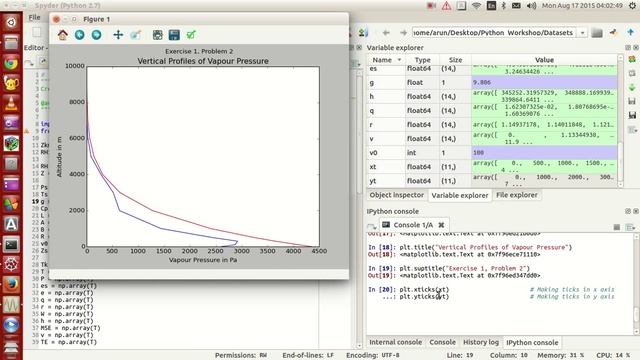Click the Variable explorer save data as icon
The width and height of the screenshot is (640, 360).
click(x=632, y=116)
